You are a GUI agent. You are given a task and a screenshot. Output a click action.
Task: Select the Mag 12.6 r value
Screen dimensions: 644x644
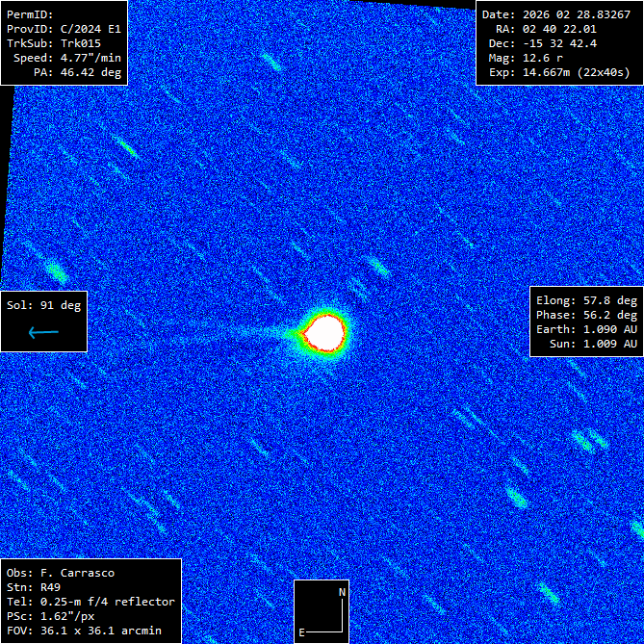pyautogui.click(x=539, y=59)
